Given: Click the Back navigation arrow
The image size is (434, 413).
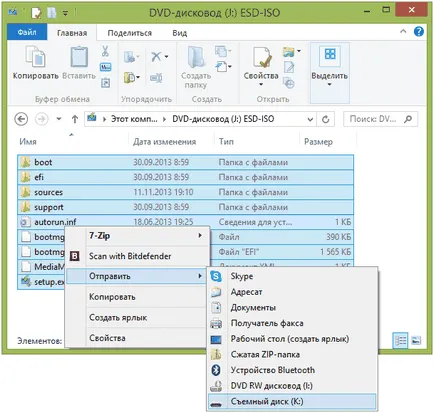Looking at the screenshot, I should pyautogui.click(x=21, y=119).
